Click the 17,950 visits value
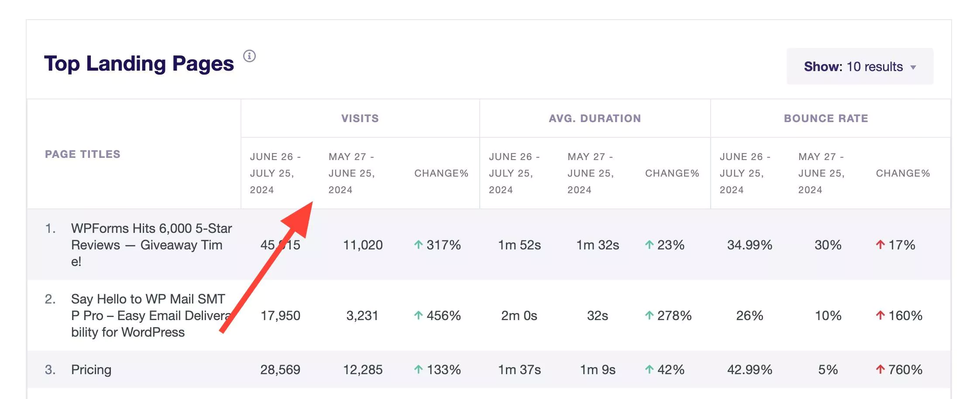 pos(280,315)
